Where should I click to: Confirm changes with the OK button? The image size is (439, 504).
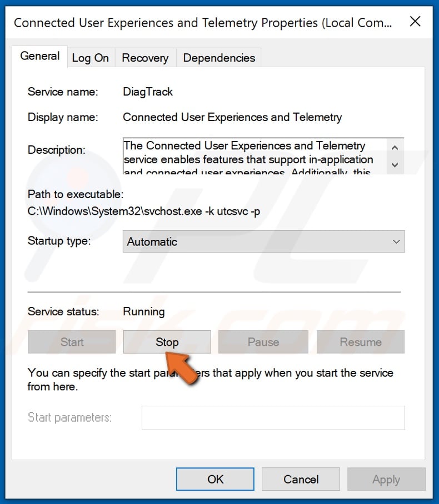215,479
